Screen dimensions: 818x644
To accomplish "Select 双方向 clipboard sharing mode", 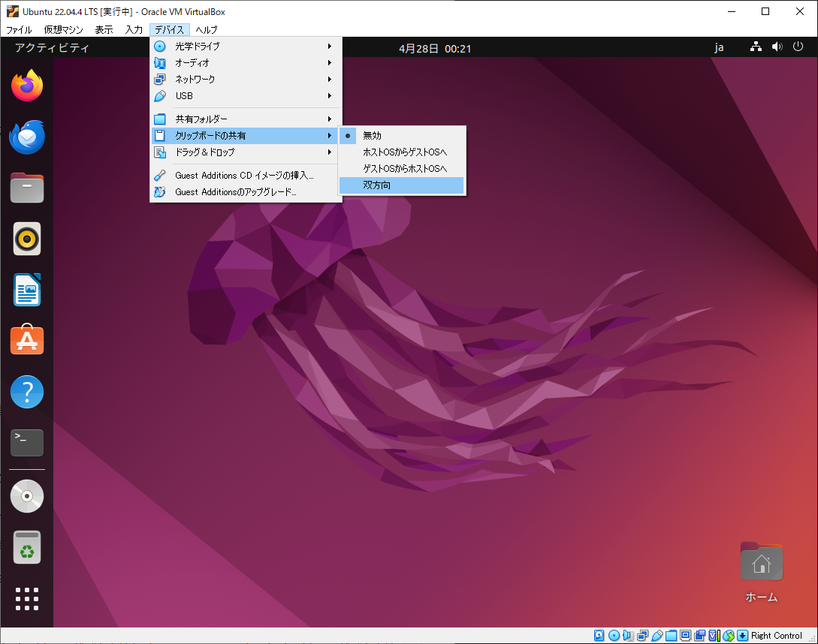I will coord(402,185).
